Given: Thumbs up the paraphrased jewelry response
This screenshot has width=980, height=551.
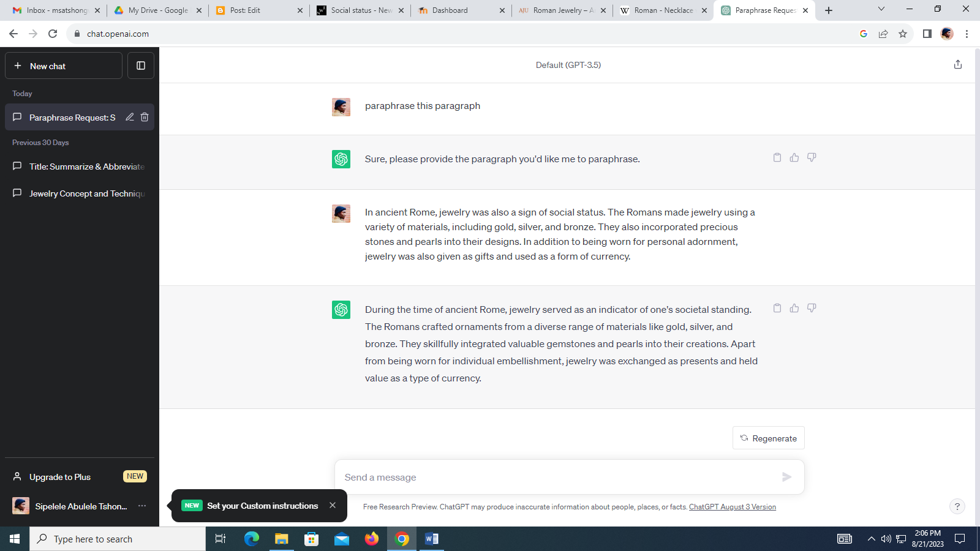Looking at the screenshot, I should 794,308.
